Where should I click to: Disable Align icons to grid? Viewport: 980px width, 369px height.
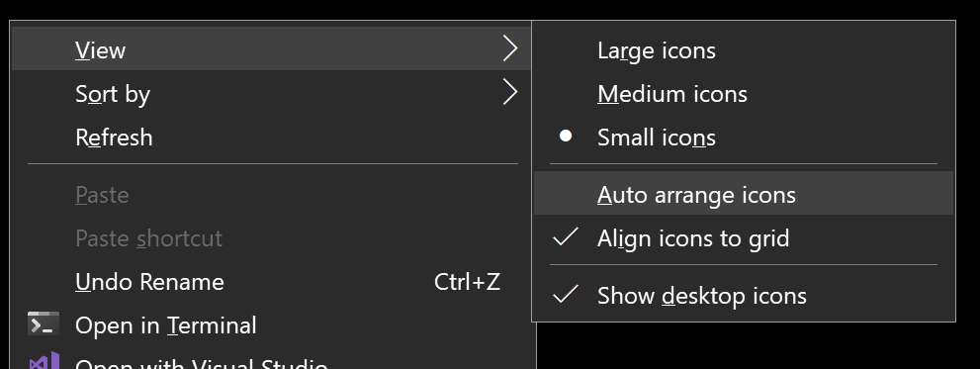[743, 237]
